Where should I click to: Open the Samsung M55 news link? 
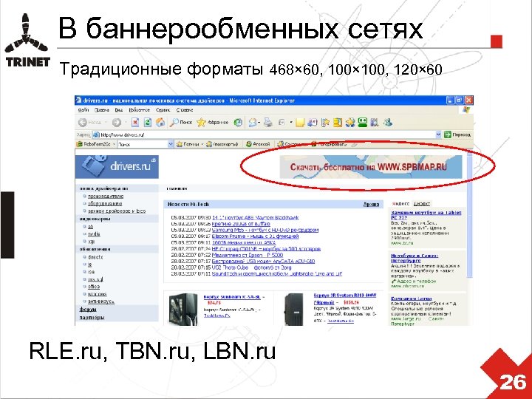pos(265,230)
